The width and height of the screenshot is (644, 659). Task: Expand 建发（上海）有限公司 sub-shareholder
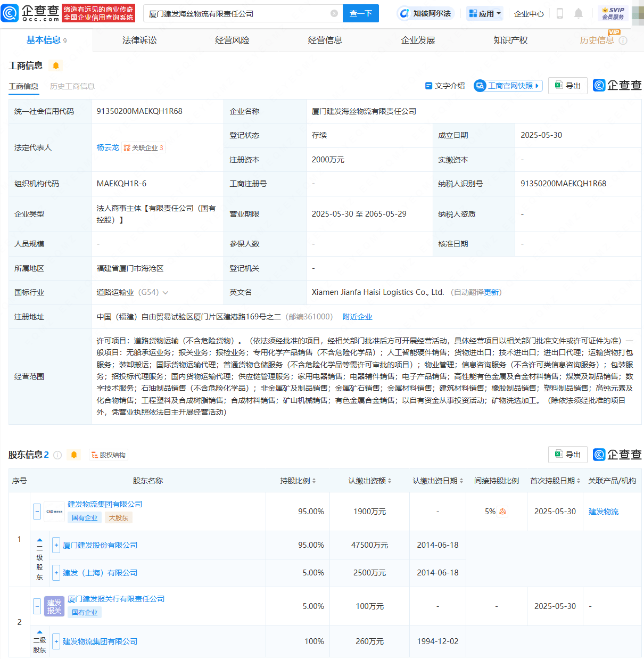56,573
